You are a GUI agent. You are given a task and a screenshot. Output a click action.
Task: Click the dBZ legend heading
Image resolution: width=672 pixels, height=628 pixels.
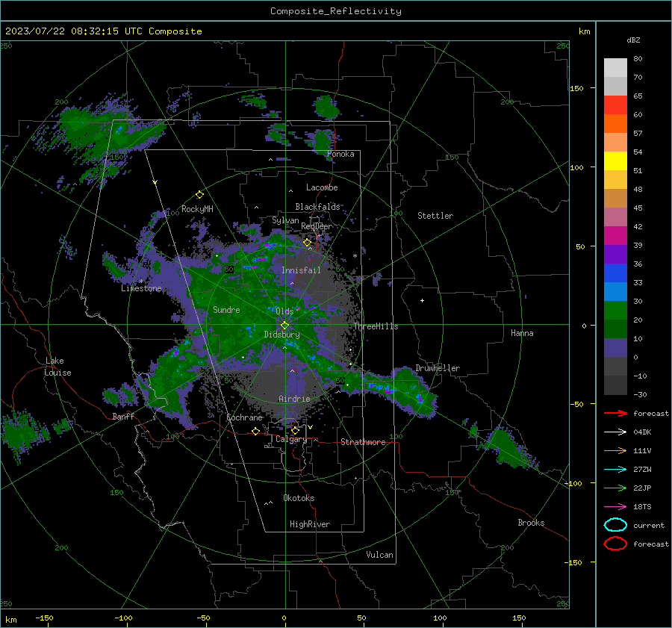tap(633, 40)
